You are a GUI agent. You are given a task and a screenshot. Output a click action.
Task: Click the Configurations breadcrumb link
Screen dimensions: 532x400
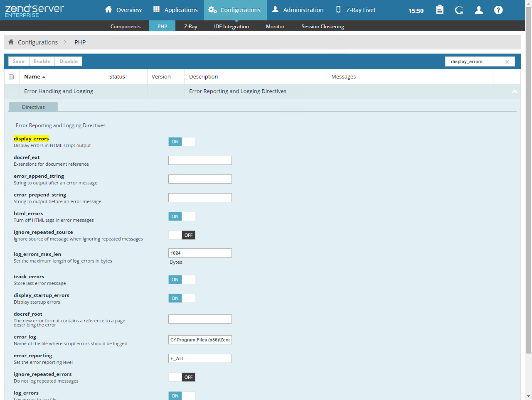point(38,42)
